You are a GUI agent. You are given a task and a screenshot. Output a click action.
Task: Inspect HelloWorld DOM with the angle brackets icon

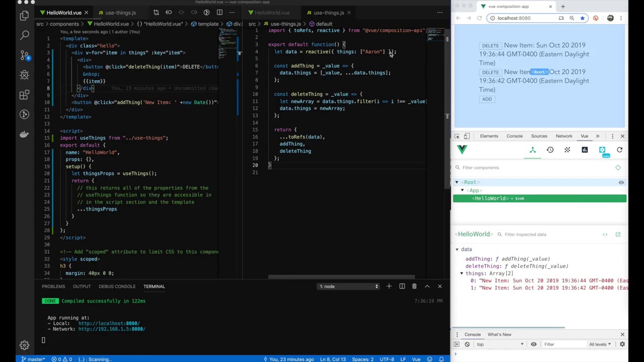(605, 234)
